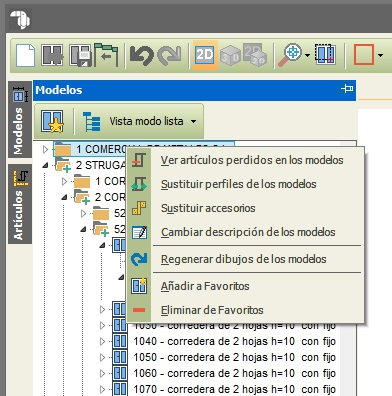Pin the Modelos panel
This screenshot has width=392, height=396.
point(347,89)
